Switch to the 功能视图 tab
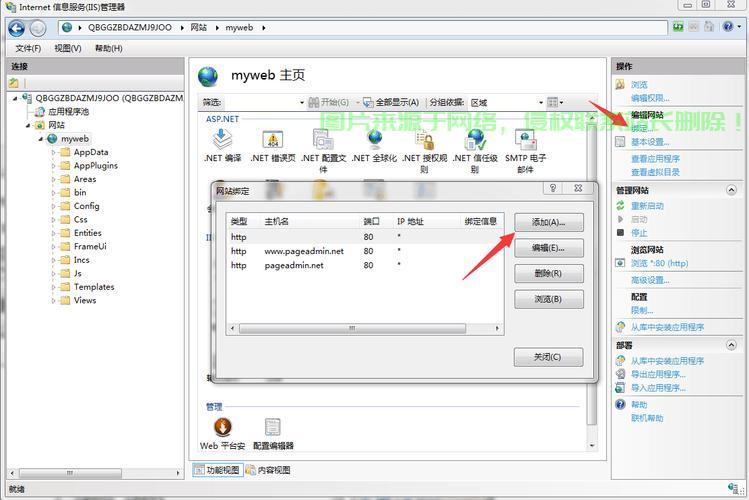This screenshot has height=500, width=749. click(218, 470)
